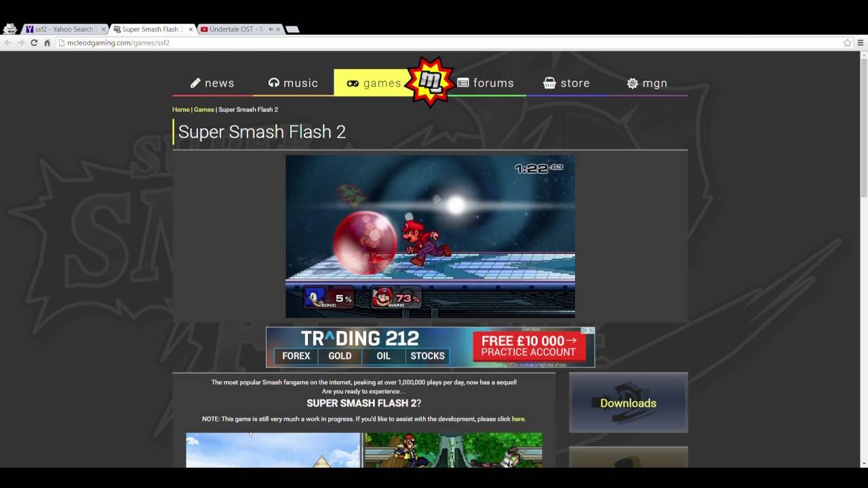Click the MG starburst logo
The height and width of the screenshot is (488, 868).
tap(430, 82)
